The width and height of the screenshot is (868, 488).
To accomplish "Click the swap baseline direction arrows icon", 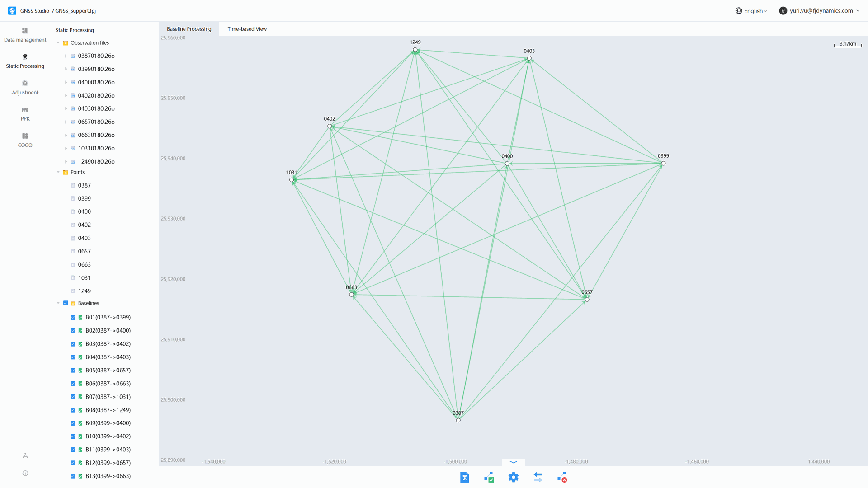I will point(538,478).
